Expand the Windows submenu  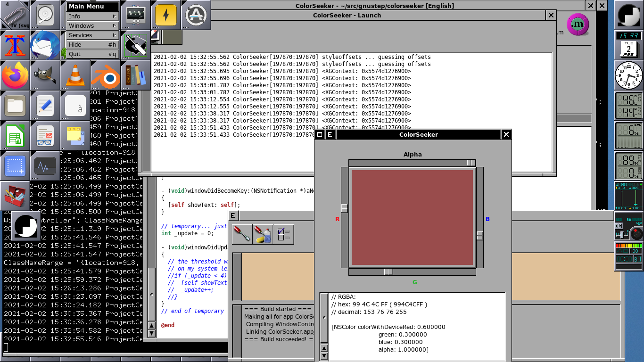point(92,26)
